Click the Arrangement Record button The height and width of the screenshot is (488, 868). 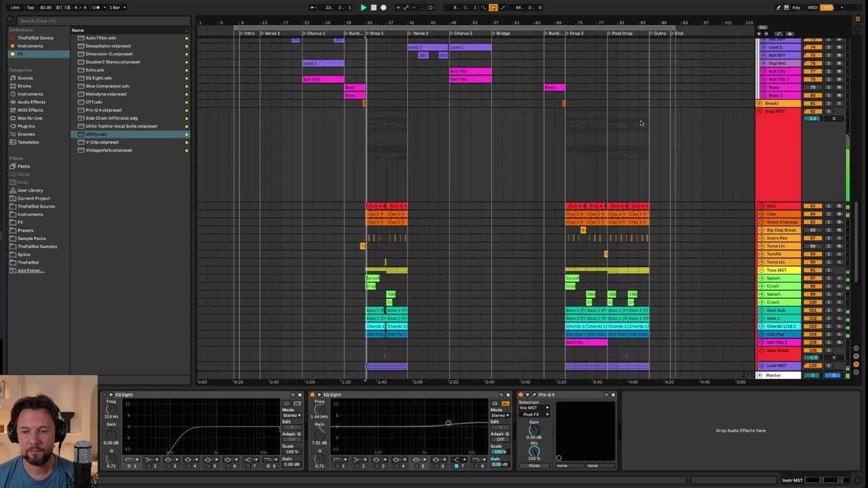pos(383,7)
